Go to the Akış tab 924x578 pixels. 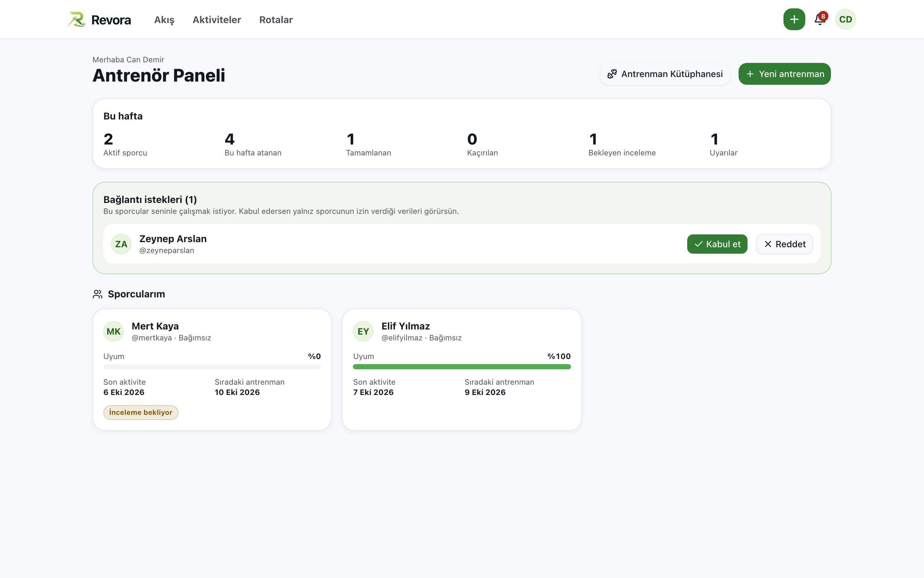click(x=164, y=20)
